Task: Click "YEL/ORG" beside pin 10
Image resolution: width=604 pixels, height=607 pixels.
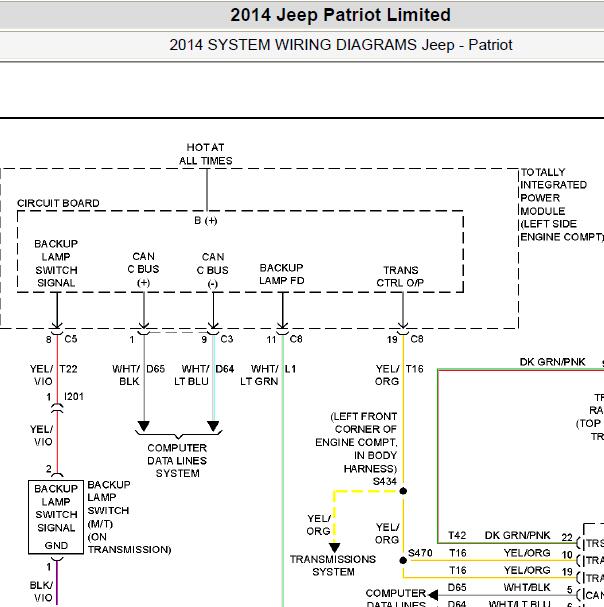Action: (527, 553)
